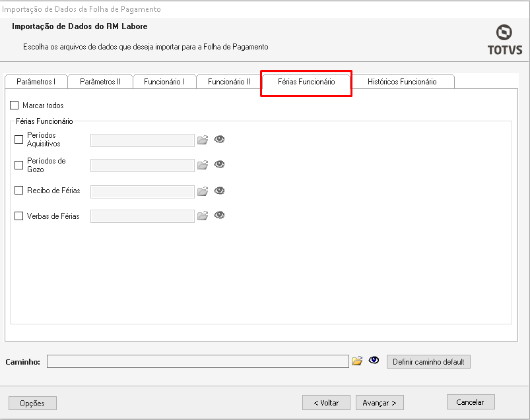Preview the Períodos Aquisitivos file with eye icon
The height and width of the screenshot is (420, 530).
219,139
